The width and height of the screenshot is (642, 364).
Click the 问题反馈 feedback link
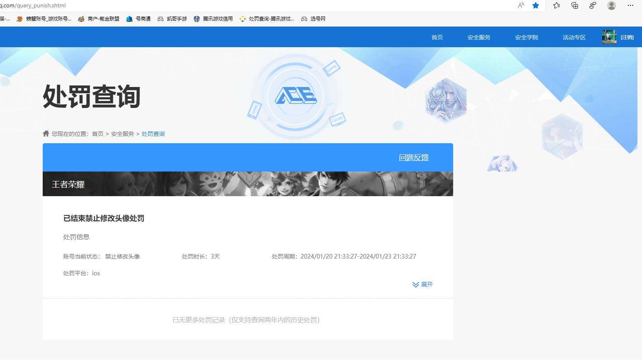pos(413,157)
